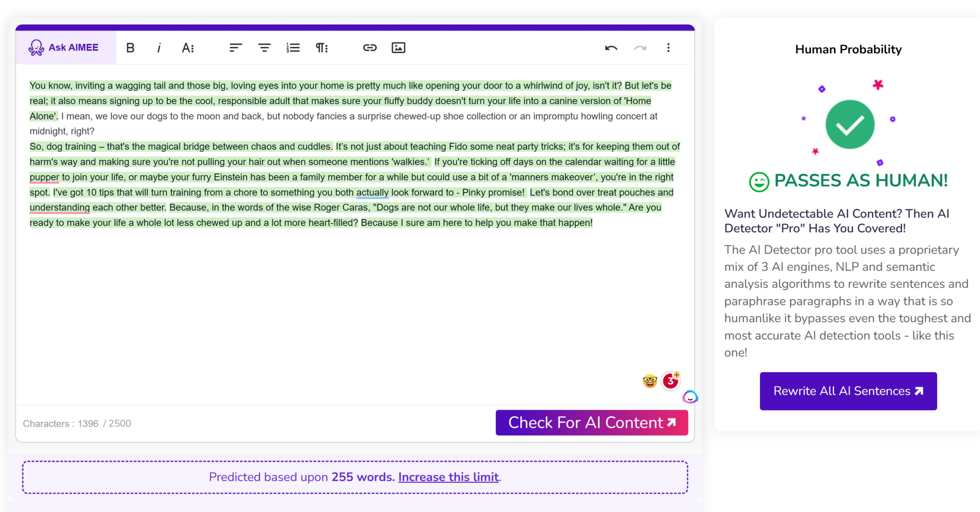Open the red badge showing 3 suggestions
The height and width of the screenshot is (512, 980).
(x=670, y=381)
